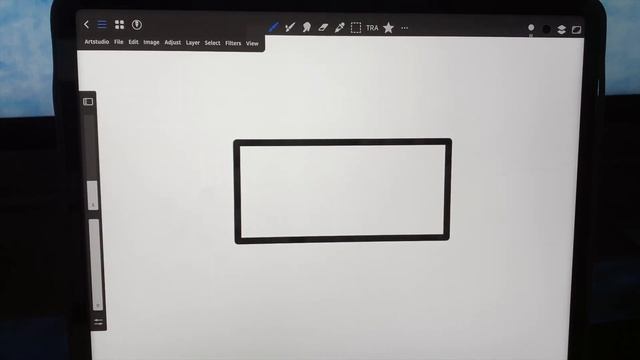Open the Select menu

(x=212, y=43)
